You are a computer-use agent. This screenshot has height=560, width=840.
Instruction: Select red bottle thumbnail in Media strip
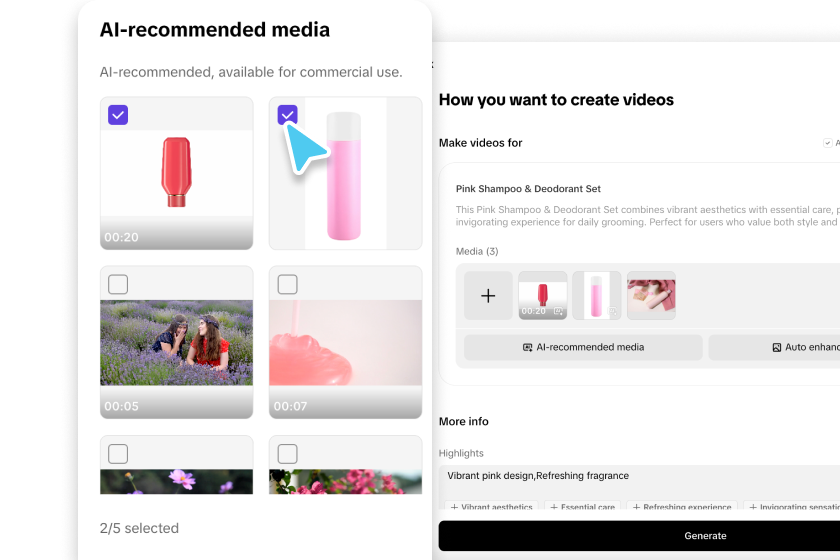pos(543,296)
